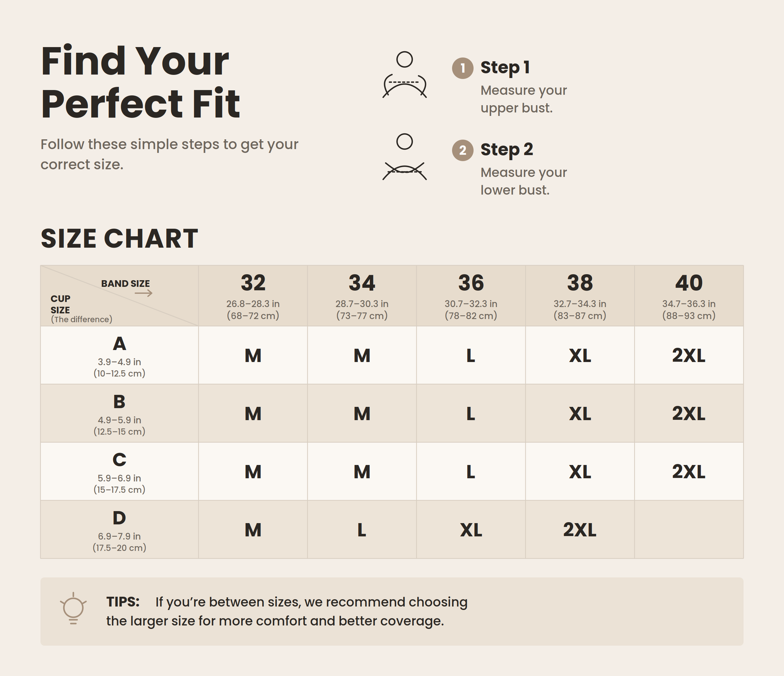The height and width of the screenshot is (676, 784).
Task: Click the lower bust measurement icon
Action: point(404,157)
